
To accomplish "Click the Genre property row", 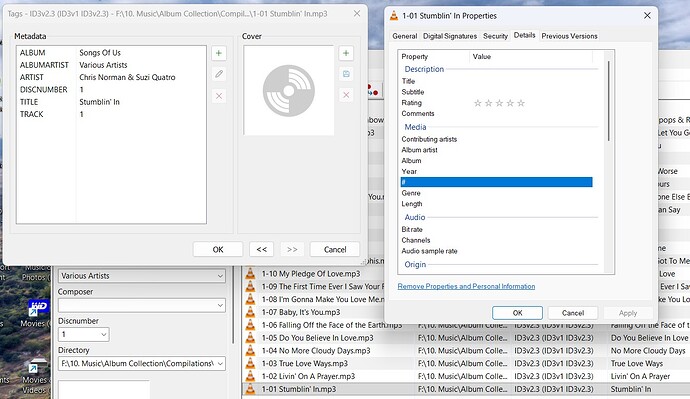I will pos(496,193).
